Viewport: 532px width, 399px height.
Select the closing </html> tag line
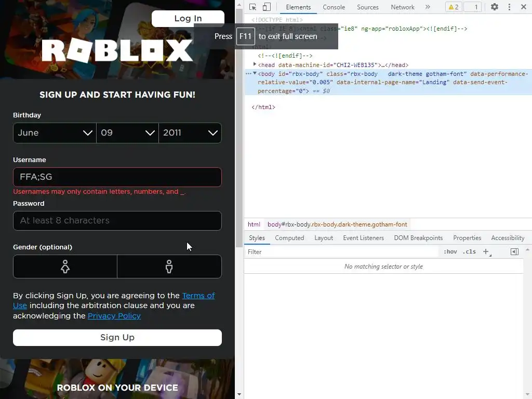pyautogui.click(x=263, y=107)
